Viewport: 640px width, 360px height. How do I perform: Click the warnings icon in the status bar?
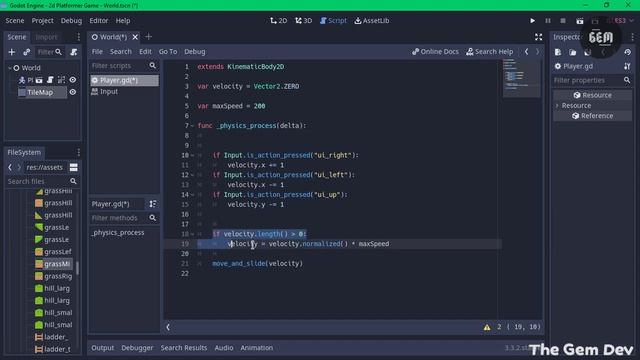pos(487,327)
